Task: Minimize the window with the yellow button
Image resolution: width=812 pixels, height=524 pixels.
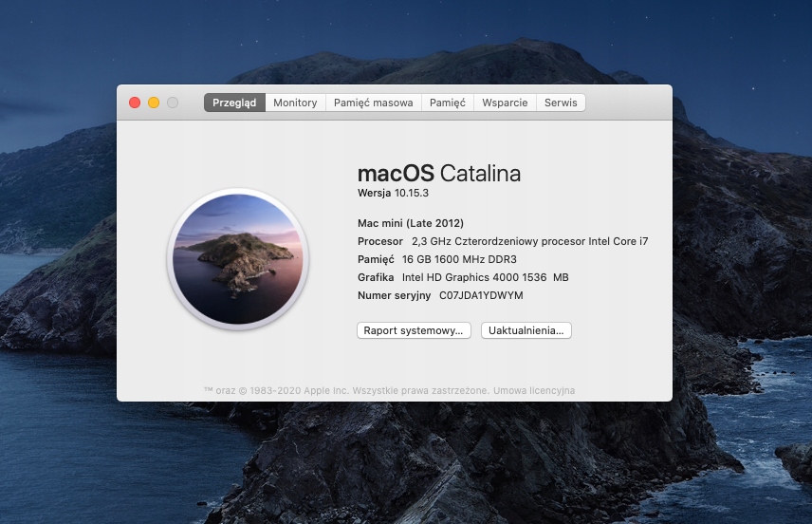Action: point(154,103)
